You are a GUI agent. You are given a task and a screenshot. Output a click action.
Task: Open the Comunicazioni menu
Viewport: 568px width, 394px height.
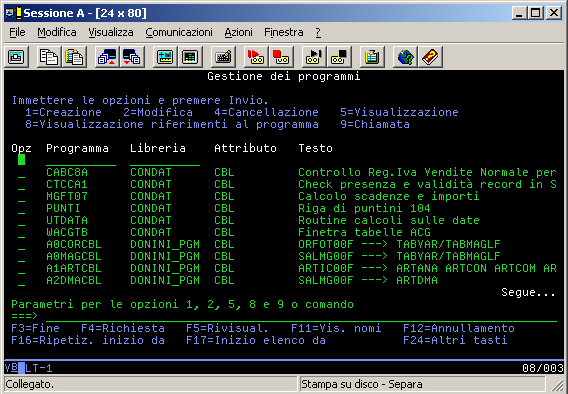(x=179, y=32)
